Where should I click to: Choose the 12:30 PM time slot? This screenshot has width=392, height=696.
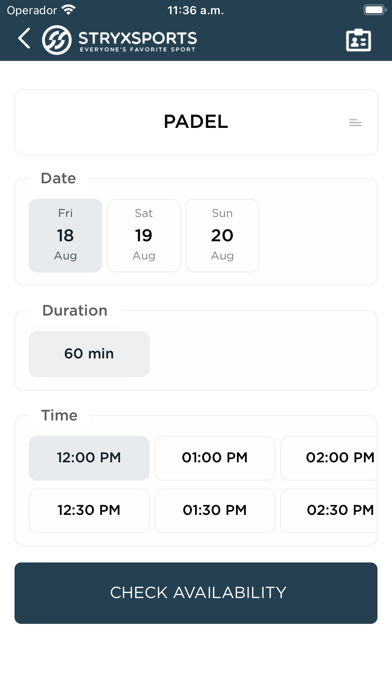coord(89,510)
